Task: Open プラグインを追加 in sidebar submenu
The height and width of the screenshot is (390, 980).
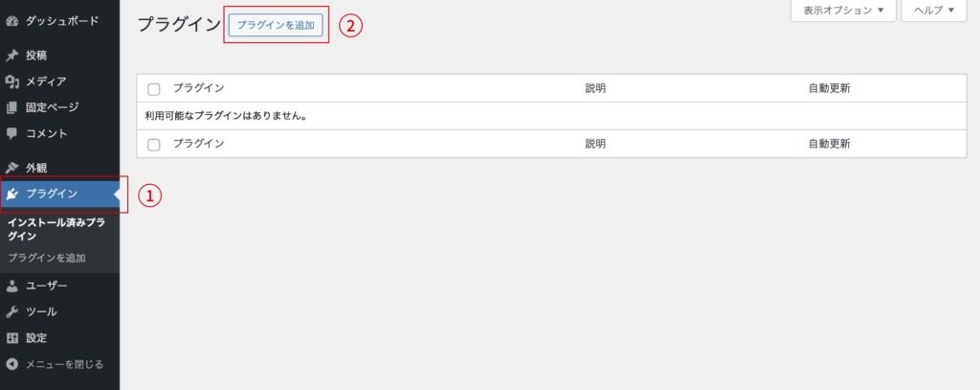Action: point(46,258)
